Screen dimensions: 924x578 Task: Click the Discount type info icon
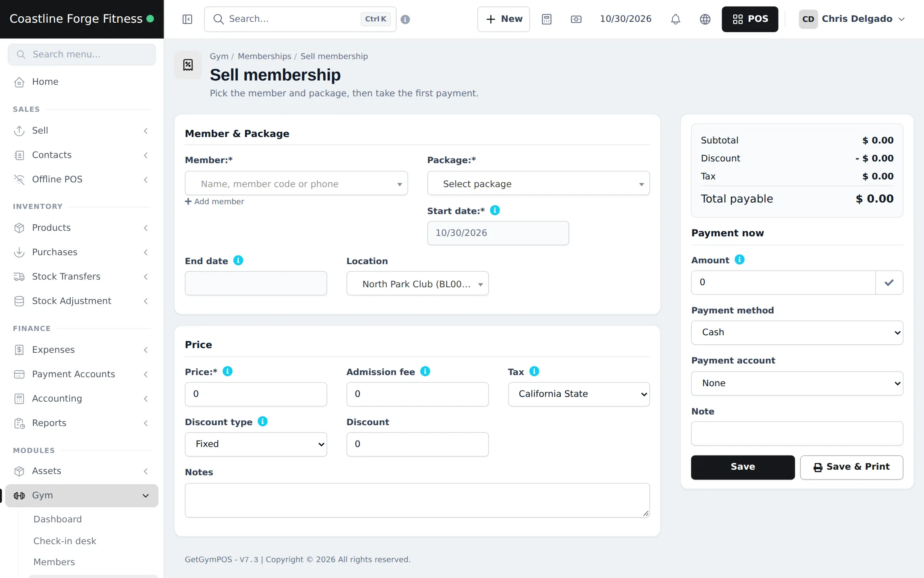pos(263,421)
